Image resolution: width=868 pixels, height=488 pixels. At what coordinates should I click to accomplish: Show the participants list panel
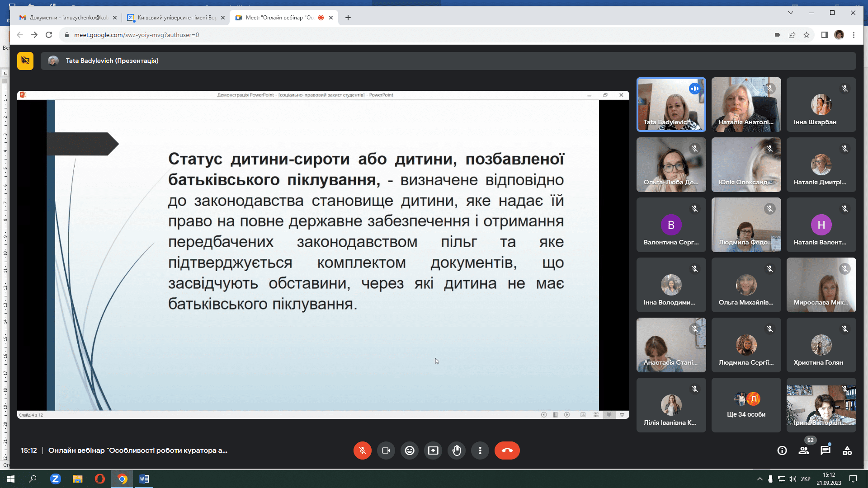click(x=804, y=450)
